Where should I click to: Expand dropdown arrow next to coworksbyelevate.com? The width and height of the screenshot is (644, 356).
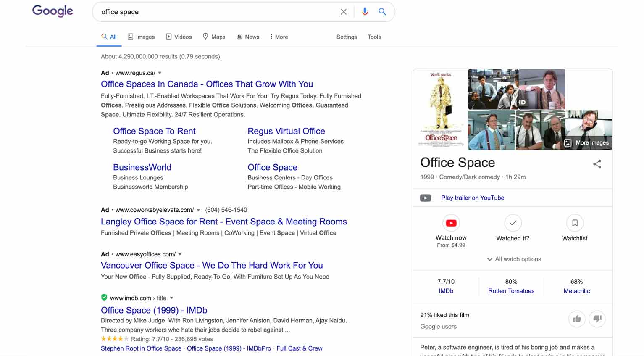click(198, 210)
